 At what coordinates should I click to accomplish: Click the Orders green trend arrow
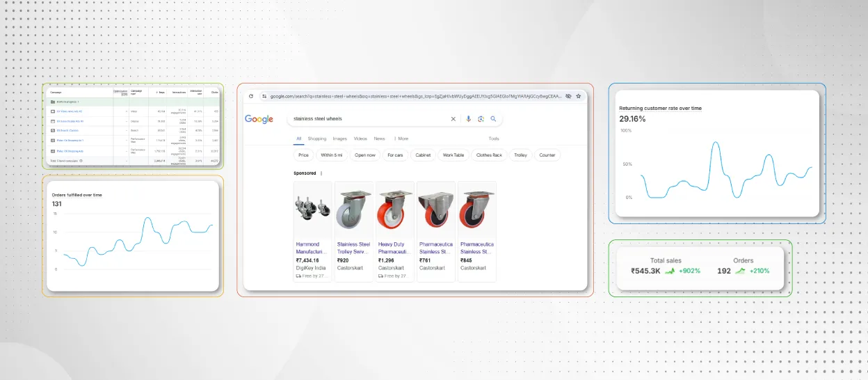click(740, 271)
